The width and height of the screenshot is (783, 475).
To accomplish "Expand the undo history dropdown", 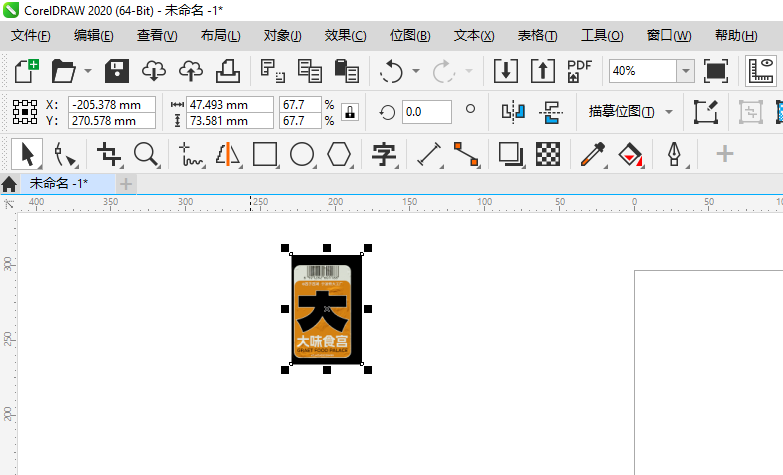I will 415,71.
